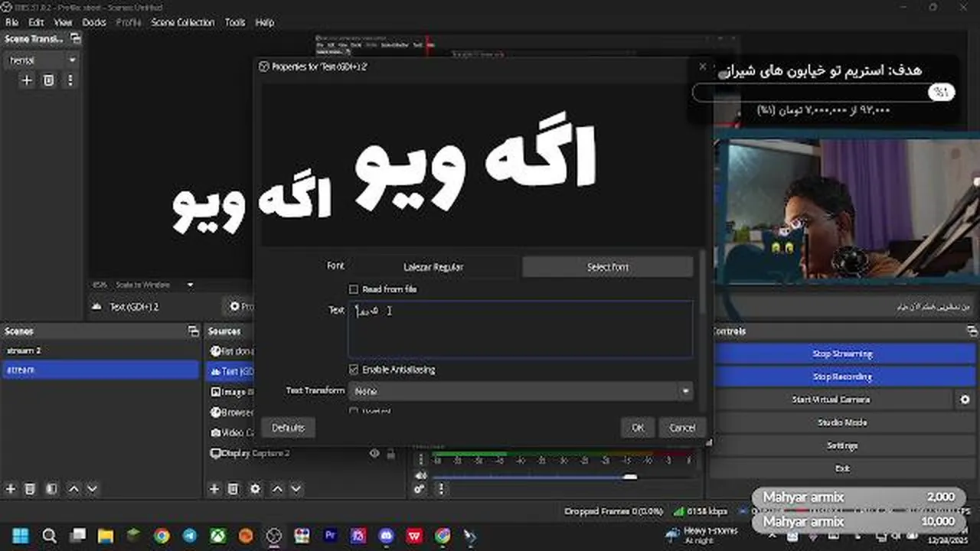Image resolution: width=980 pixels, height=551 pixels.
Task: Open Windows Start menu
Action: pyautogui.click(x=20, y=535)
